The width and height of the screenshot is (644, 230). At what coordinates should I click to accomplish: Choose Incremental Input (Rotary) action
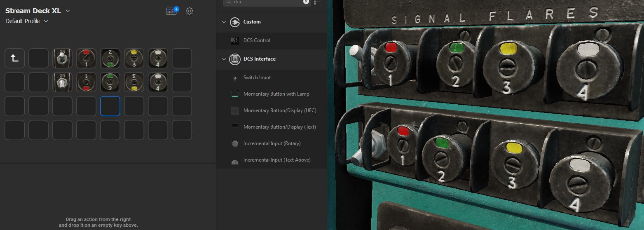pos(272,143)
